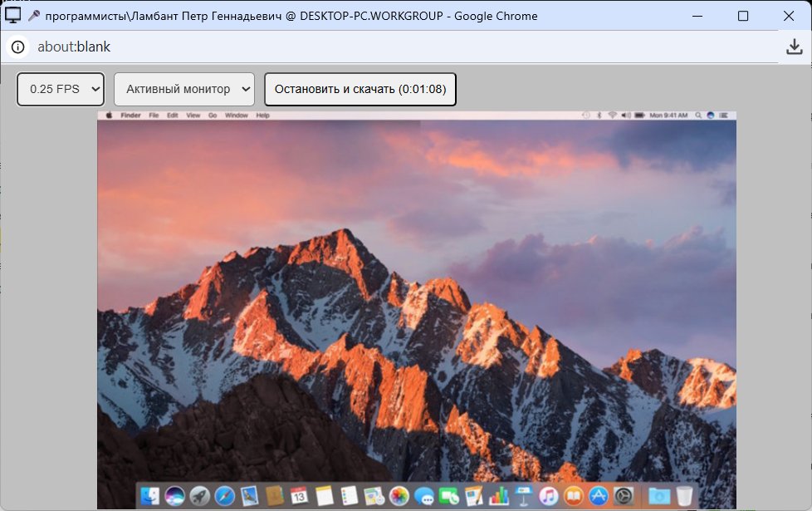Viewport: 812px width, 511px height.
Task: Click the Apple menu logo
Action: tap(108, 115)
